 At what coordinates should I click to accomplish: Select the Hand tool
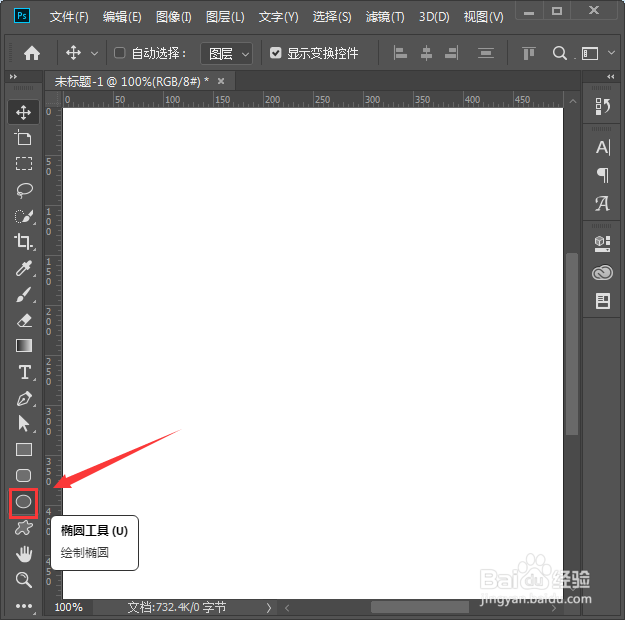[x=24, y=554]
